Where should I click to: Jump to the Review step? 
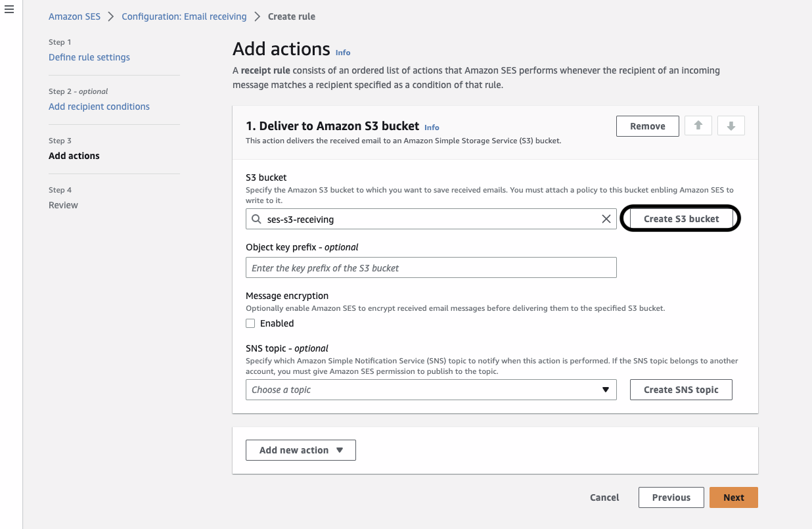(63, 204)
